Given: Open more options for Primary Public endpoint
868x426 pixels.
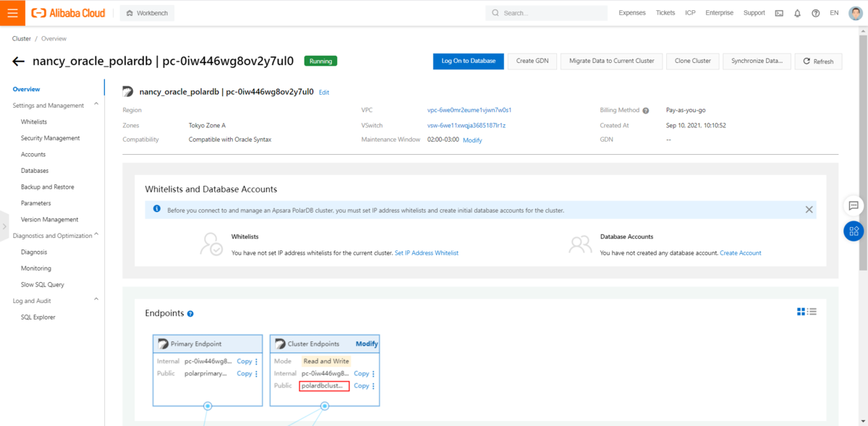Looking at the screenshot, I should tap(256, 374).
